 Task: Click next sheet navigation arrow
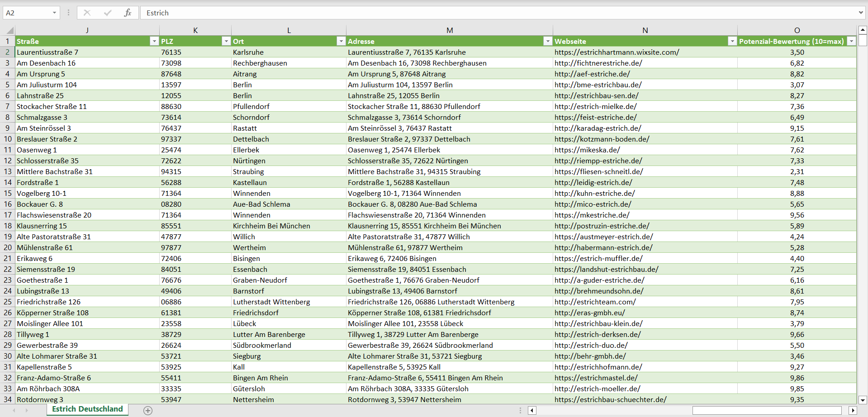(x=27, y=410)
